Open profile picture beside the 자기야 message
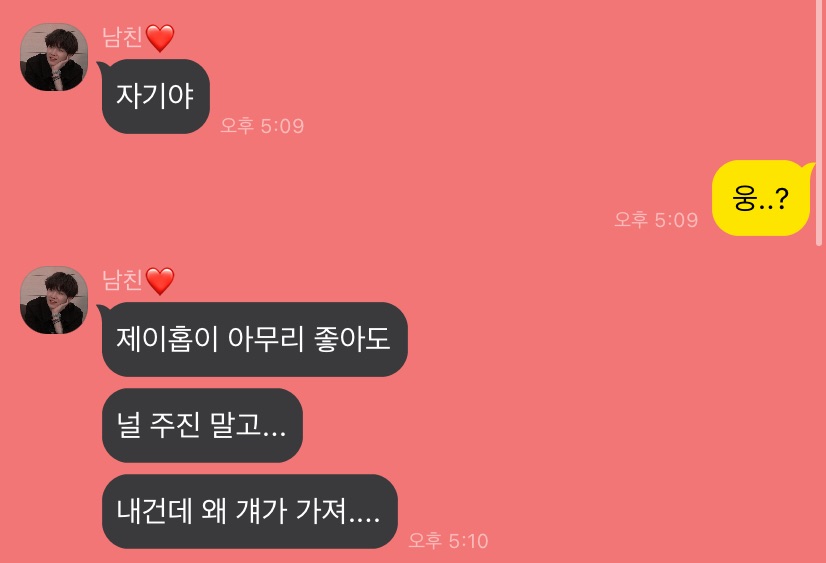Image resolution: width=826 pixels, height=563 pixels. tap(54, 57)
